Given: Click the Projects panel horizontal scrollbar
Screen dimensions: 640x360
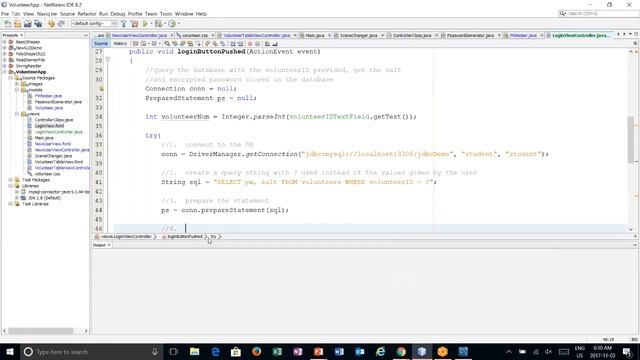Looking at the screenshot, I should tap(41, 331).
